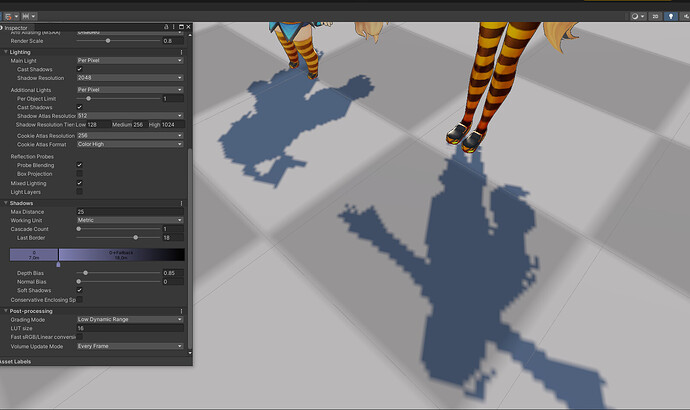Open Working Unit dropdown
Screen dimensions: 690x410
point(130,220)
